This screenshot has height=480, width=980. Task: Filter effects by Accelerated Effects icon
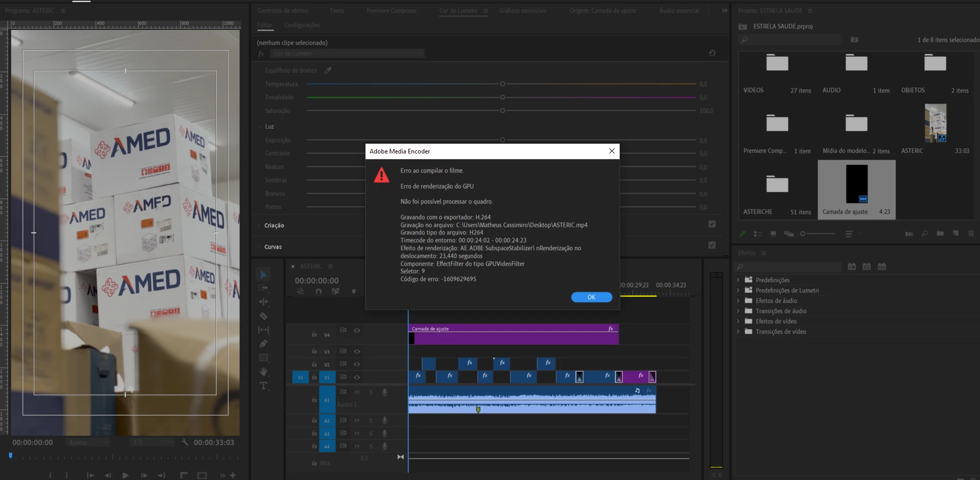click(852, 267)
